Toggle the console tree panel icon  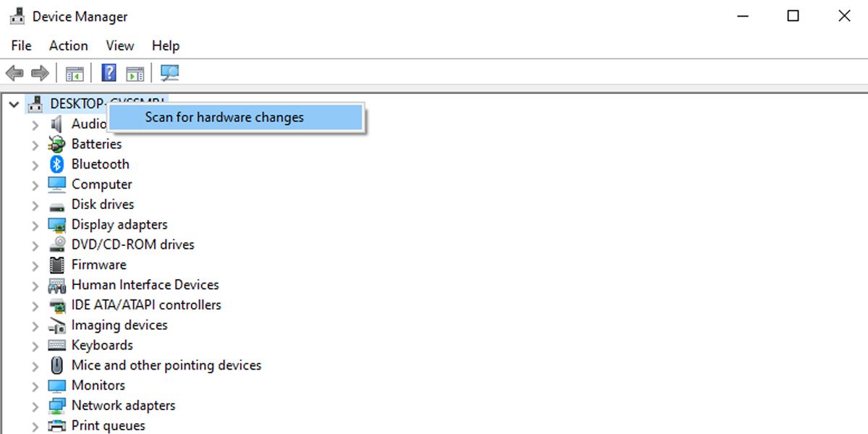tap(75, 72)
